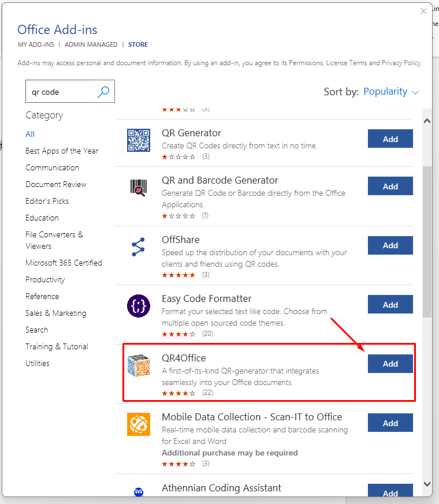The image size is (439, 504).
Task: Select Best Apps of the Year category
Action: click(x=62, y=151)
